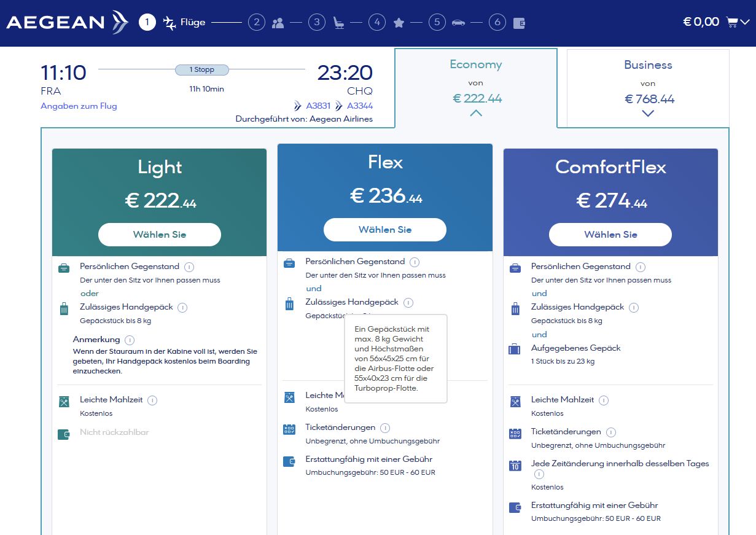Screen dimensions: 756x535
Task: Click the wallet payment step icon
Action: pos(519,23)
